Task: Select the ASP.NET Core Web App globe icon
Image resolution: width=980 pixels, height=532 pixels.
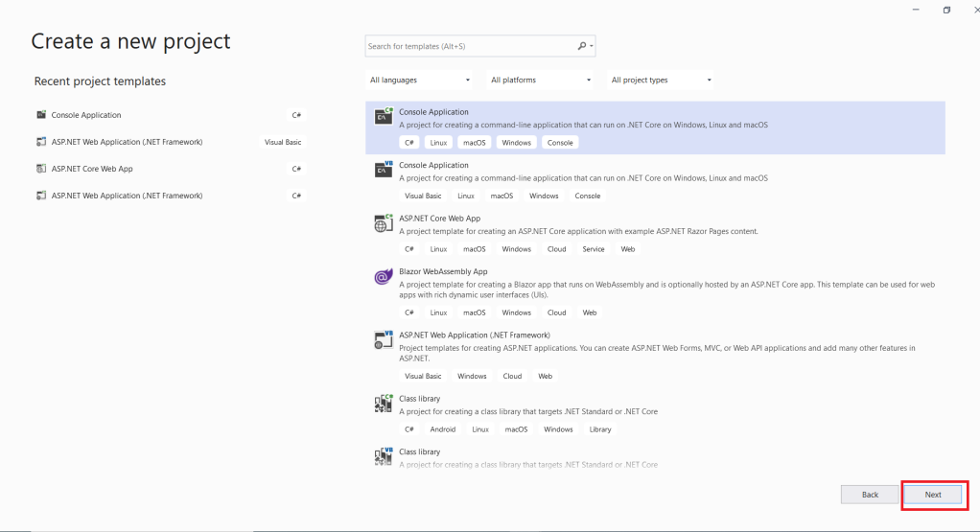Action: [x=384, y=223]
